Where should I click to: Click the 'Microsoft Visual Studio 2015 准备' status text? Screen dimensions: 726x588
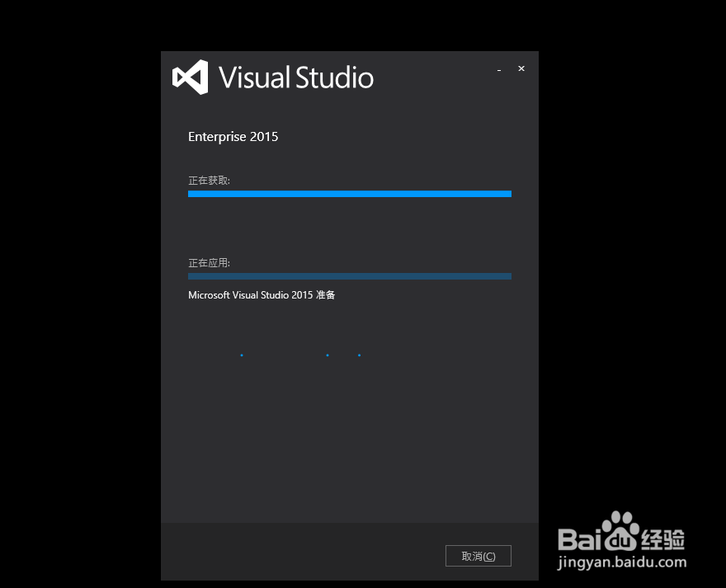tap(262, 295)
